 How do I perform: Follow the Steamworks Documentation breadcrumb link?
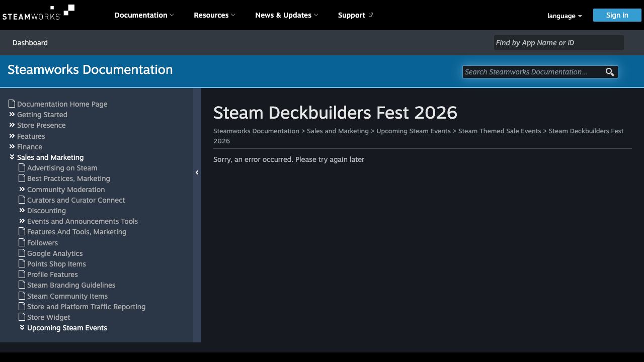pos(256,131)
